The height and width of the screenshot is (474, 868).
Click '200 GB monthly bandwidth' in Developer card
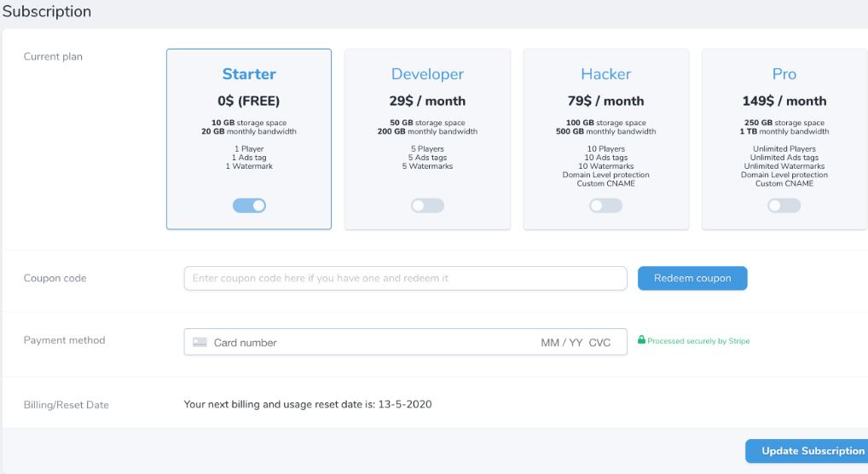coord(427,131)
